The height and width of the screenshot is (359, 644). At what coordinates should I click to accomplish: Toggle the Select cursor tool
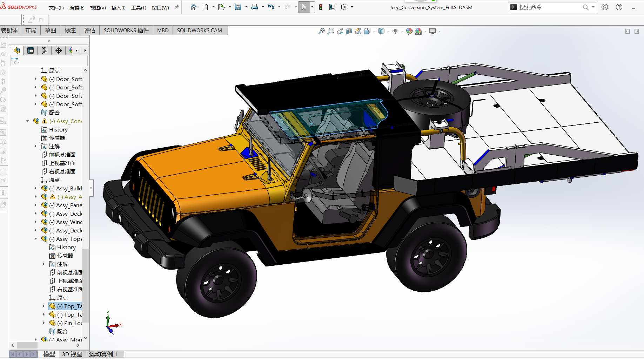[x=304, y=7]
